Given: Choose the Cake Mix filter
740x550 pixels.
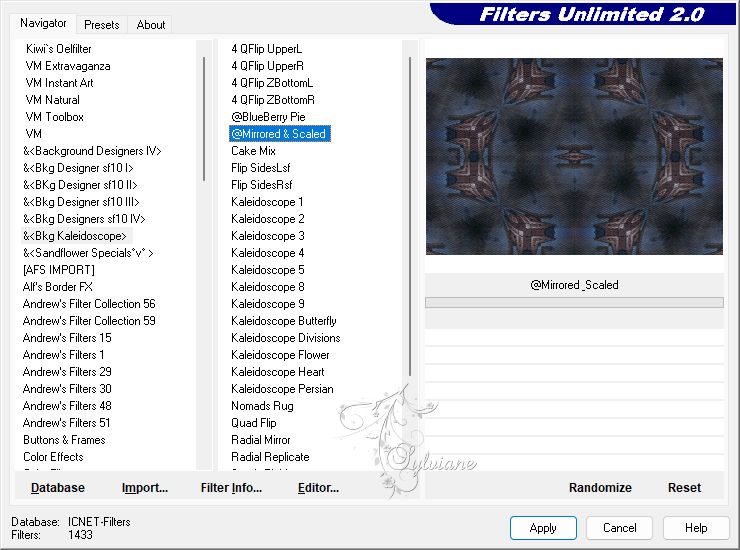Looking at the screenshot, I should (253, 151).
